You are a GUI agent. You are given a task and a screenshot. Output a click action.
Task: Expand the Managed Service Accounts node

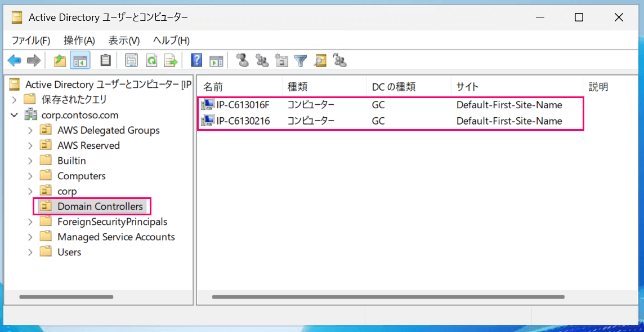click(x=30, y=237)
